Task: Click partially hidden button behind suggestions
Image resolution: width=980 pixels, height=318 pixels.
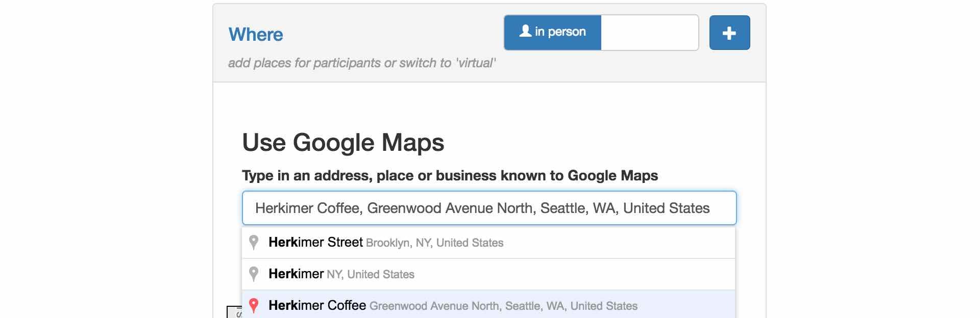Action: click(x=234, y=312)
